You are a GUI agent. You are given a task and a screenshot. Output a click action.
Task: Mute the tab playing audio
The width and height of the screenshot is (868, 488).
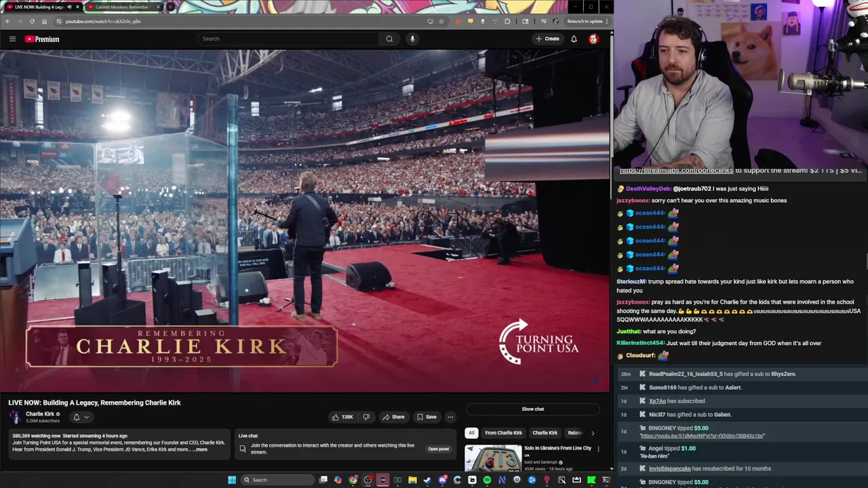click(69, 7)
